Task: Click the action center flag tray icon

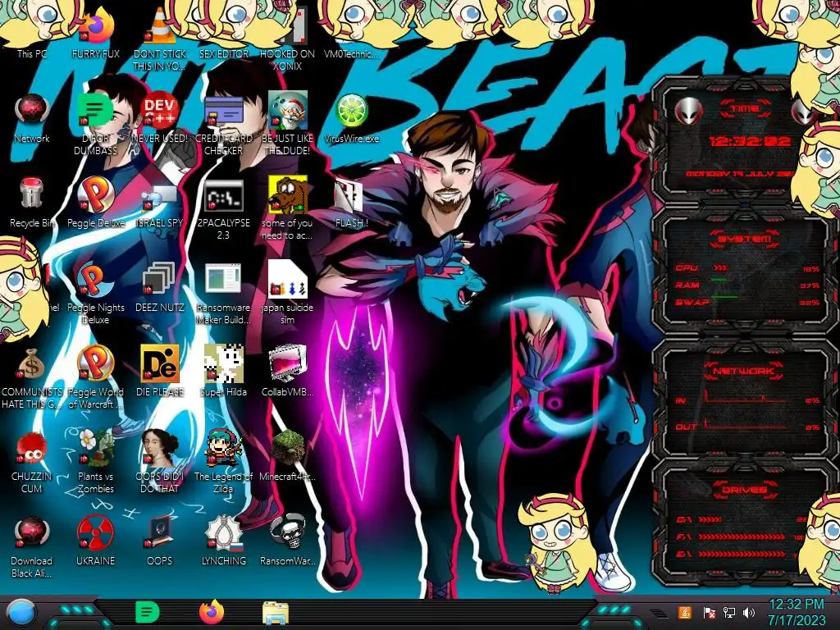Action: [709, 612]
